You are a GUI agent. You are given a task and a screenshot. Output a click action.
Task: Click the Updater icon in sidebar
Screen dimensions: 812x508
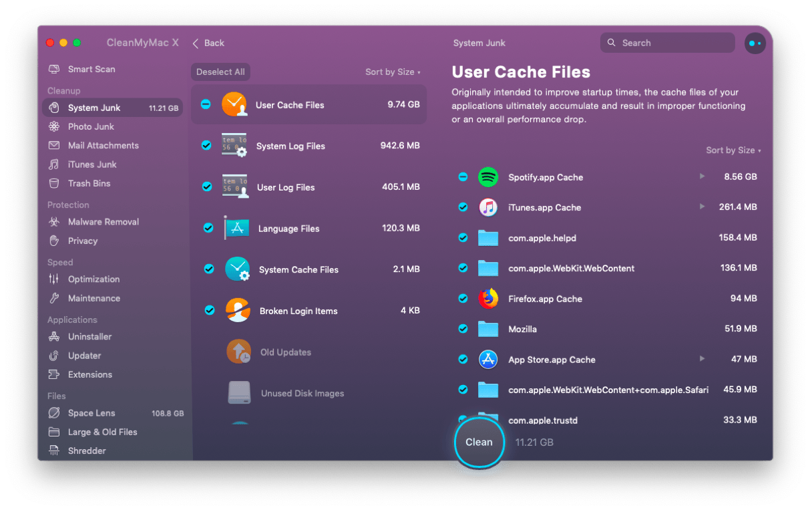click(x=54, y=356)
